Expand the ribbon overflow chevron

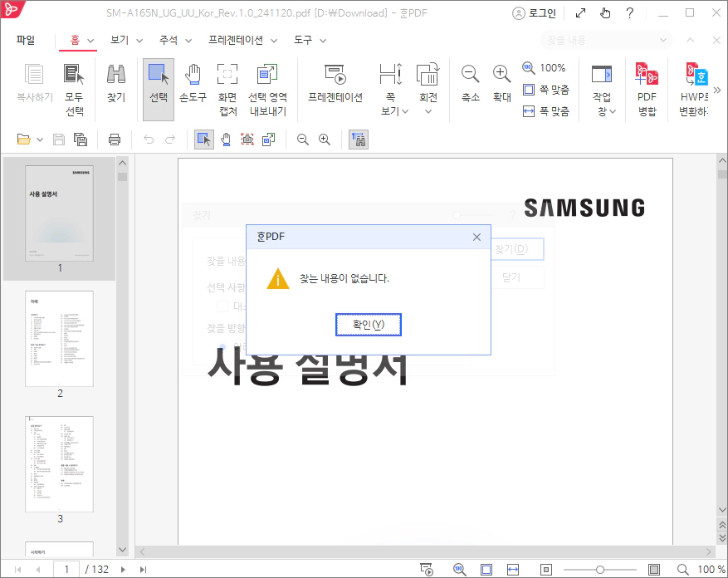(717, 90)
